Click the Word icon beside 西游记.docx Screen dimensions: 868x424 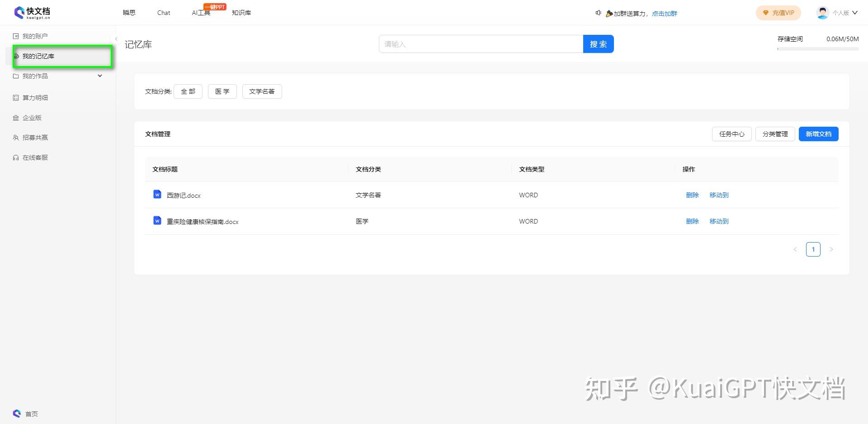tap(157, 195)
